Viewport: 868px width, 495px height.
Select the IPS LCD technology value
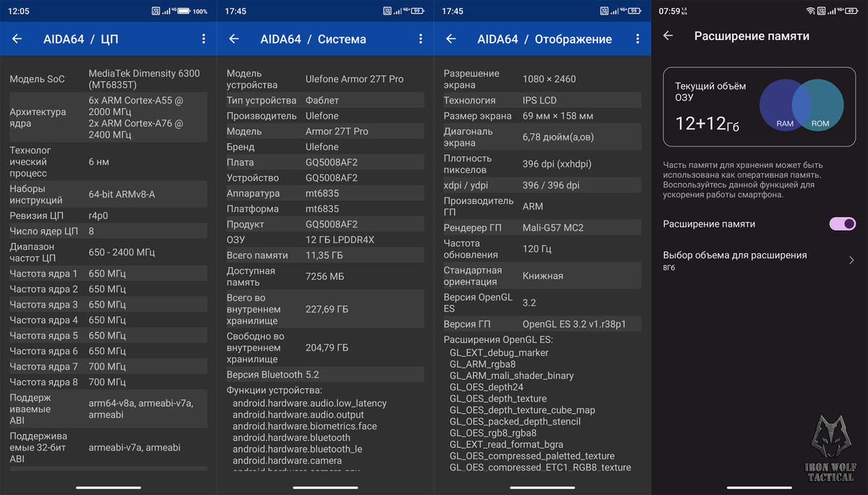pyautogui.click(x=540, y=100)
